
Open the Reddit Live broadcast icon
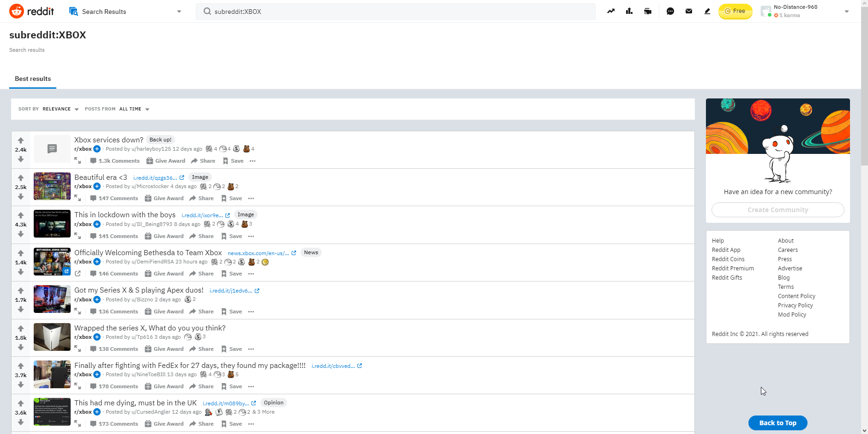[x=648, y=11]
